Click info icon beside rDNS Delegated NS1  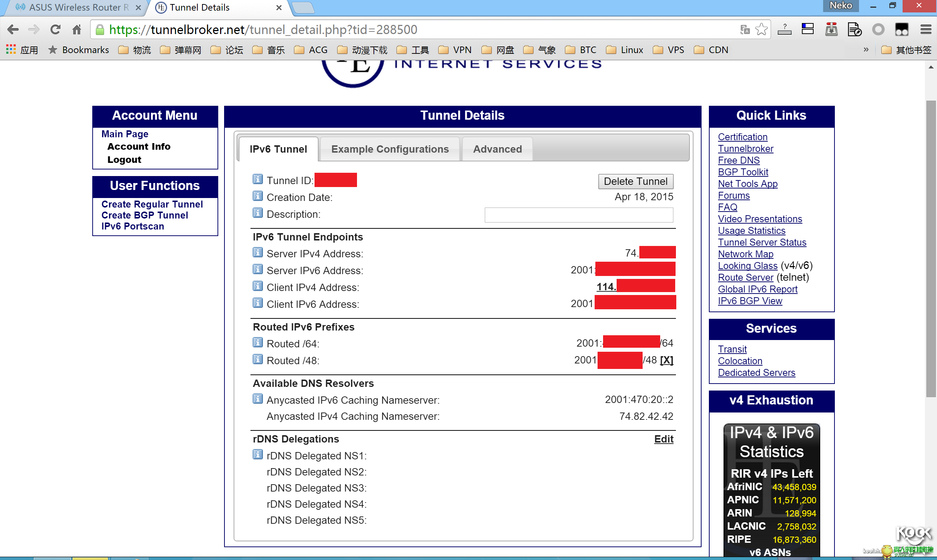257,454
